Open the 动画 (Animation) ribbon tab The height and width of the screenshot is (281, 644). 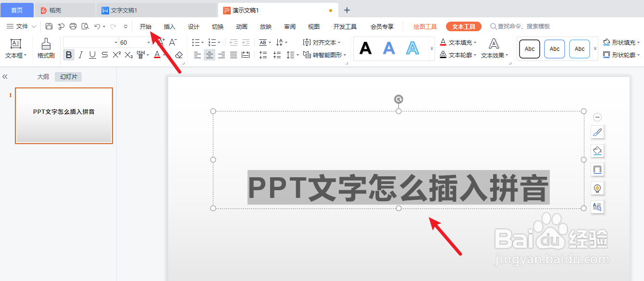(242, 26)
